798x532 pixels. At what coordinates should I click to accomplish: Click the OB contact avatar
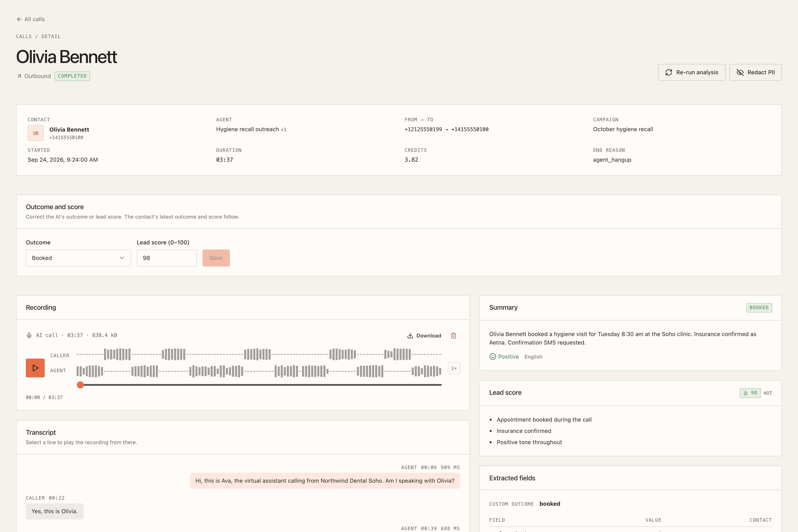(x=36, y=133)
